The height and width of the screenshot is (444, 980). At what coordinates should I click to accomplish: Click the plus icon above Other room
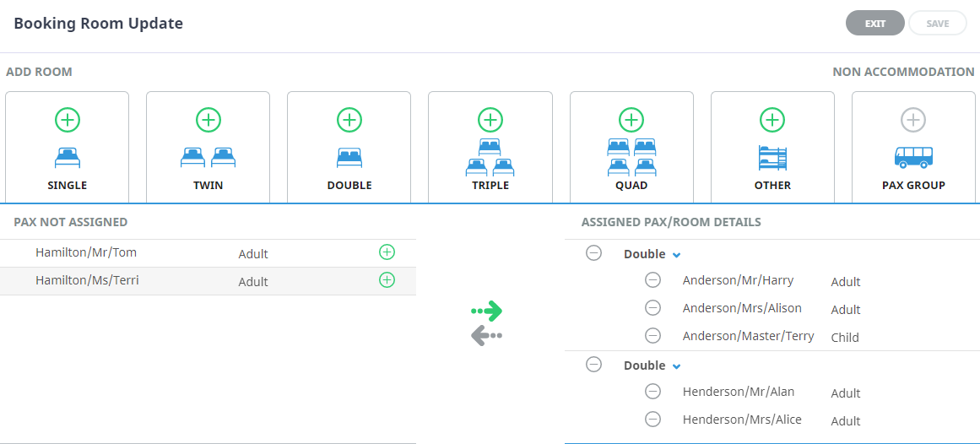[772, 120]
